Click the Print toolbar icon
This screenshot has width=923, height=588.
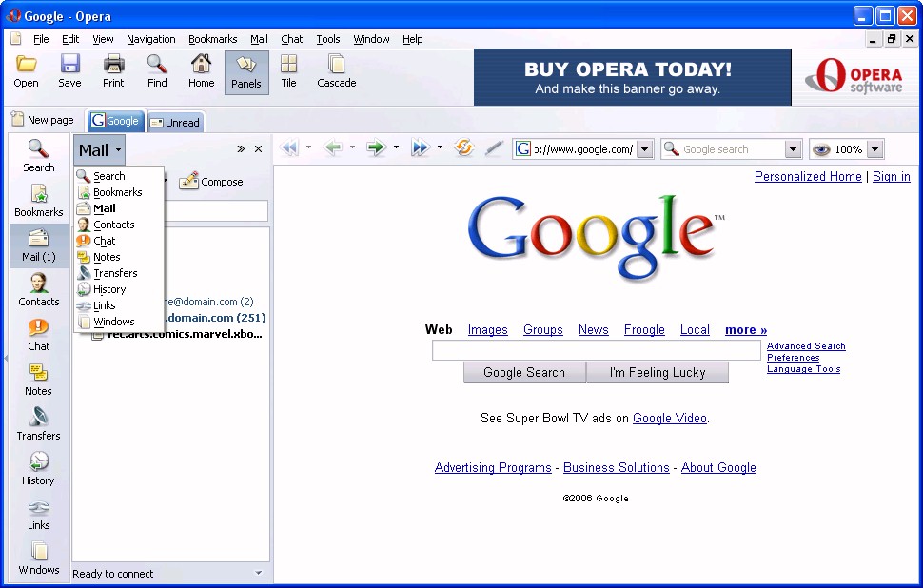[x=113, y=64]
